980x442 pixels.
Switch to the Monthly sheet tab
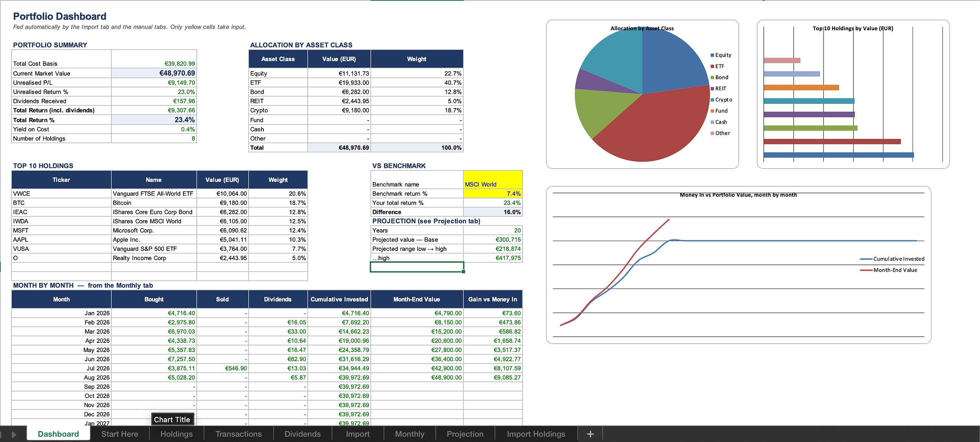[x=410, y=434]
